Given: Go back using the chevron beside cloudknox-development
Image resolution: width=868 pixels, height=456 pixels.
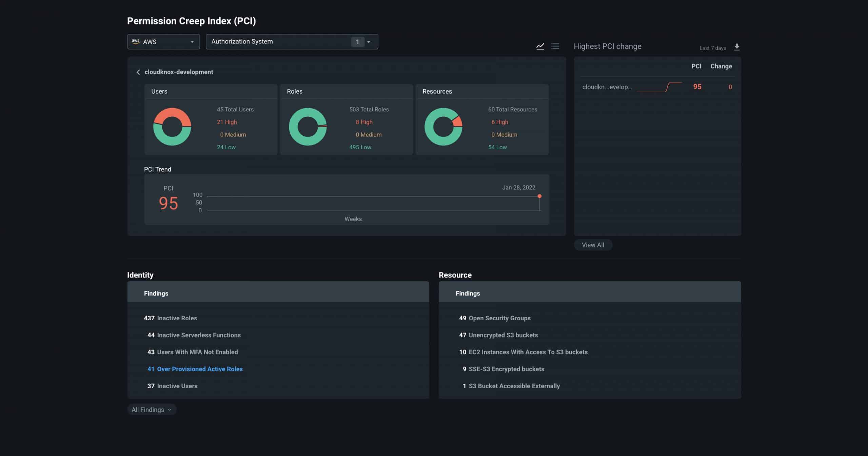Looking at the screenshot, I should (x=138, y=72).
